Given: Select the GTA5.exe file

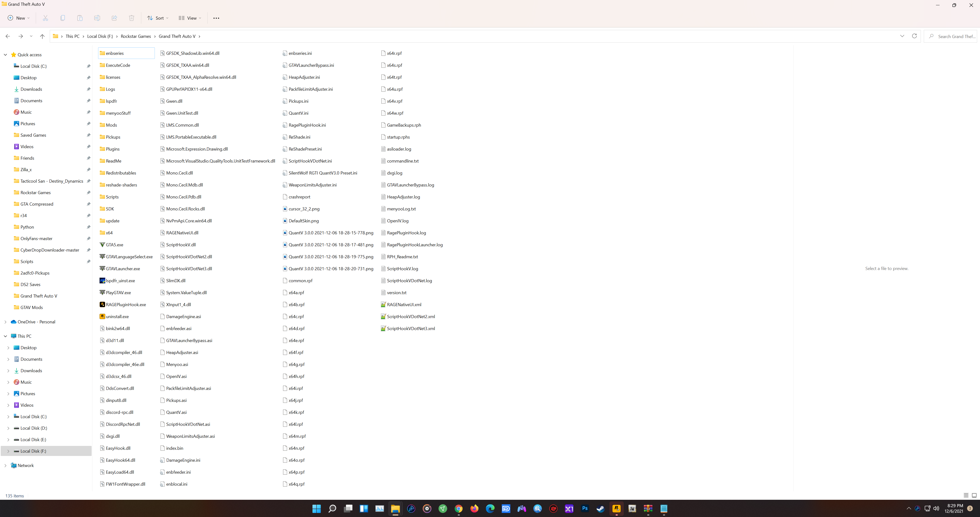Looking at the screenshot, I should coord(114,245).
